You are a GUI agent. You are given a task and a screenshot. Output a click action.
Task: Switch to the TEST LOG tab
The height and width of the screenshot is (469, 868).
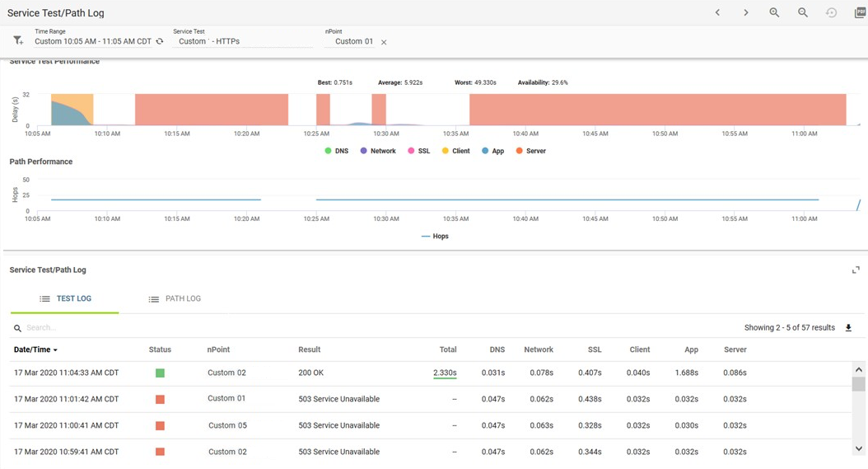(65, 299)
